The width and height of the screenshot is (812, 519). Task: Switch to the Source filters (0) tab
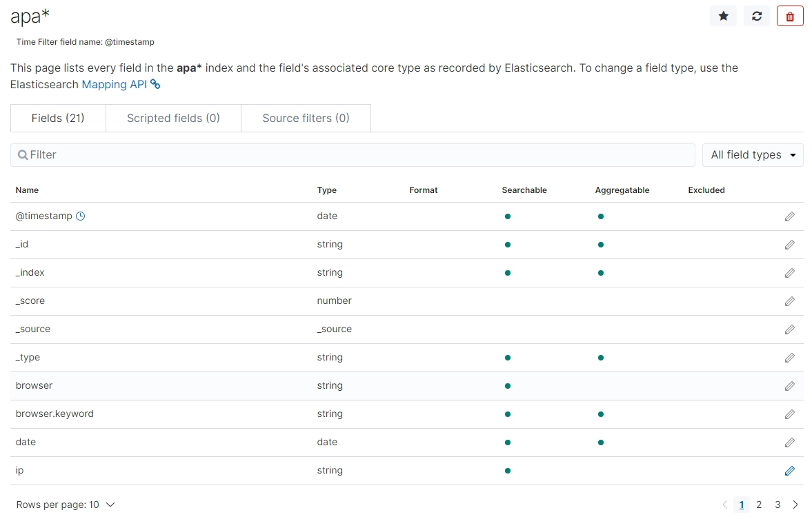tap(306, 118)
